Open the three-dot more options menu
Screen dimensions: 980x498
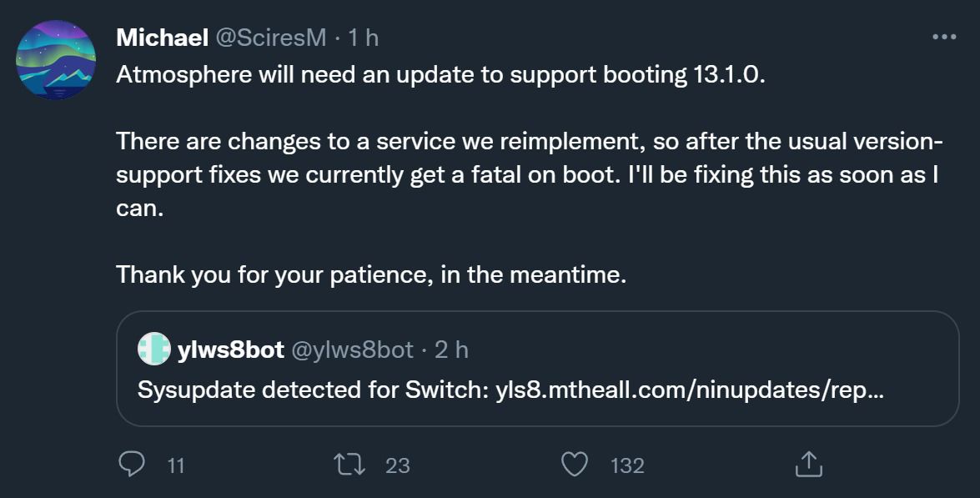943,37
